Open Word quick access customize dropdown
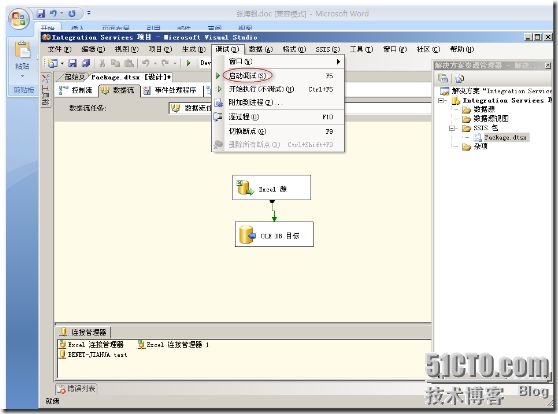Screen dimensions: 558x414 click(x=89, y=13)
